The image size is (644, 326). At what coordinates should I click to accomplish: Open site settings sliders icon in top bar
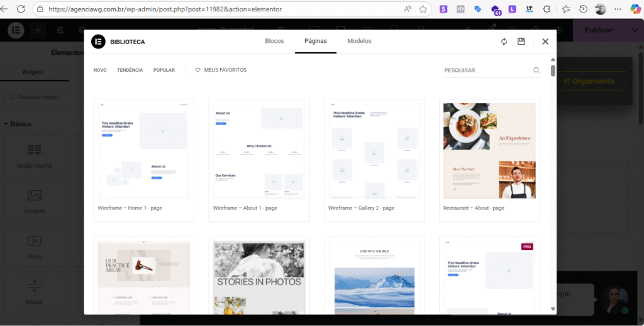point(60,30)
